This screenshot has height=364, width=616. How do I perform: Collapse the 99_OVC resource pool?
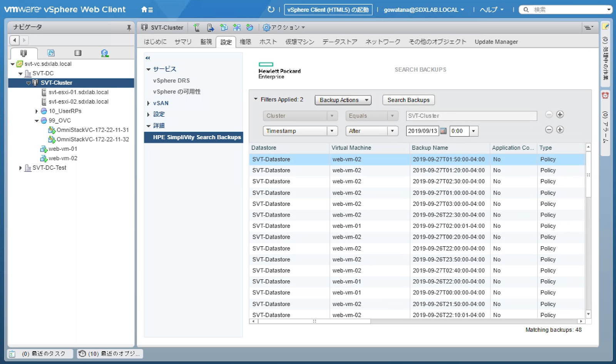click(x=37, y=121)
